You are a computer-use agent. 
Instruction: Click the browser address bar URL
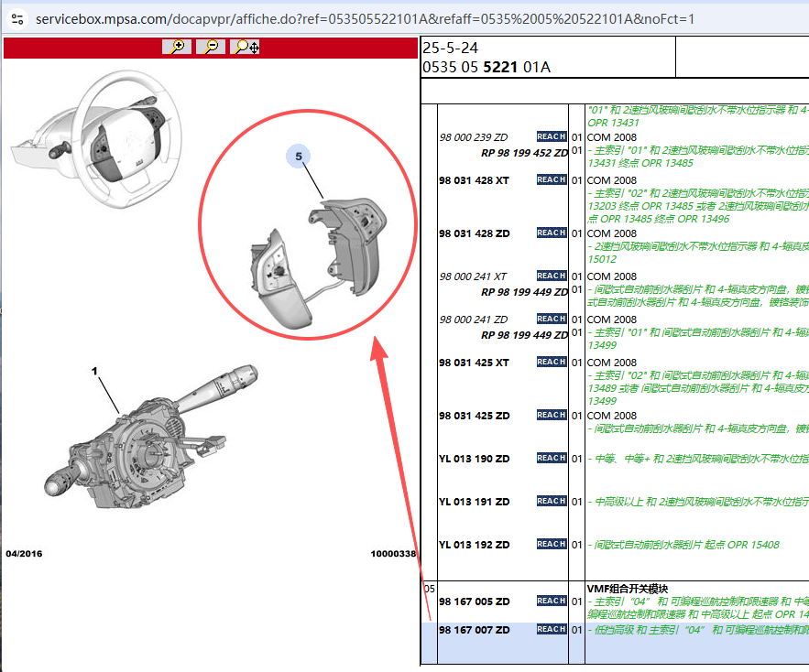coord(365,18)
